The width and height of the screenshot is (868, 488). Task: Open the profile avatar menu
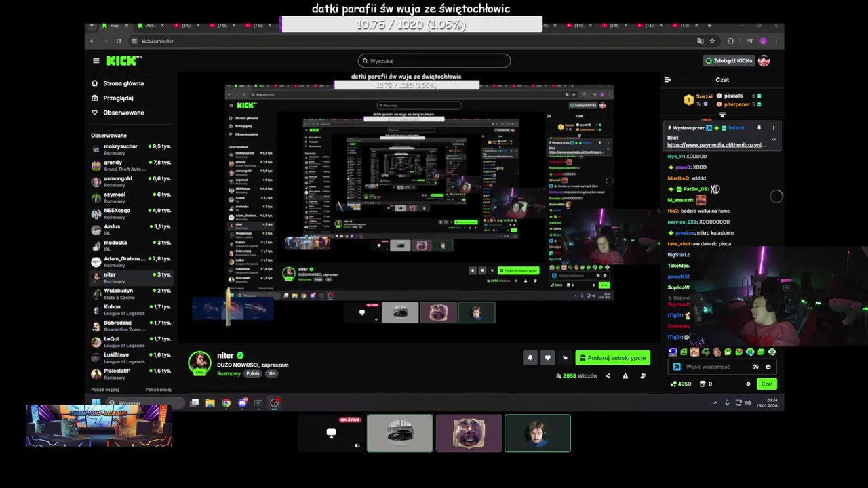pos(764,61)
